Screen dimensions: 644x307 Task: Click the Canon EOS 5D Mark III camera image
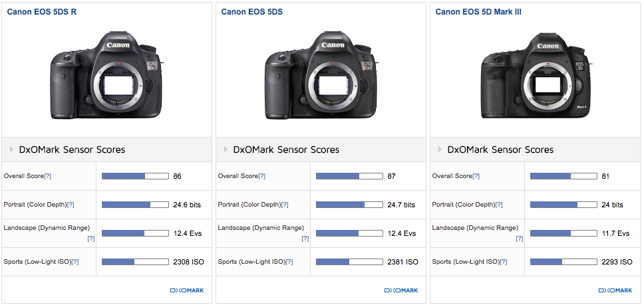[535, 74]
